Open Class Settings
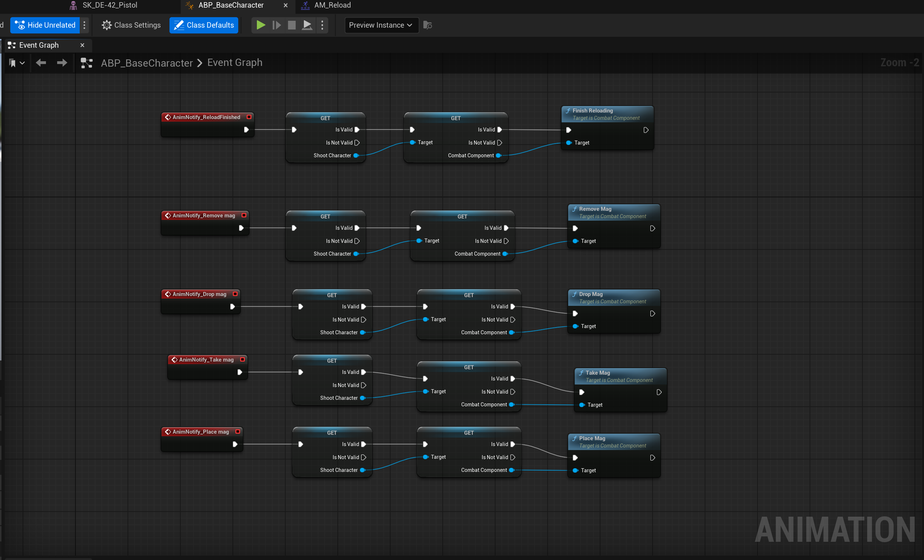This screenshot has width=924, height=560. (x=131, y=25)
